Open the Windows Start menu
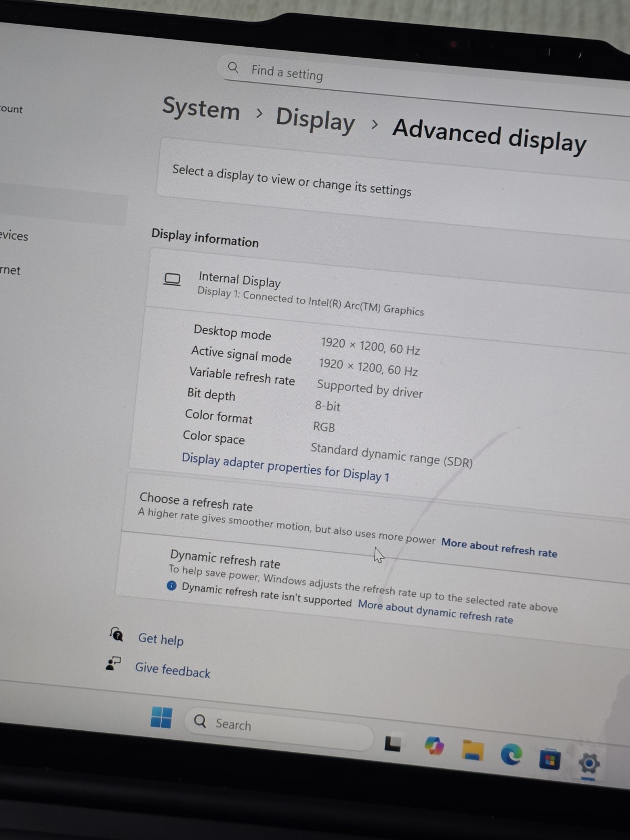The width and height of the screenshot is (630, 840). click(161, 717)
